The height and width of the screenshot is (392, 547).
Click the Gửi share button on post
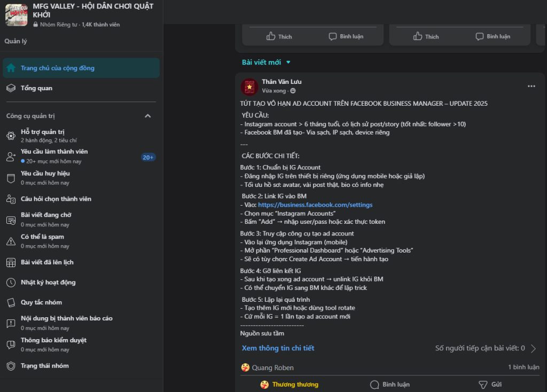pyautogui.click(x=490, y=384)
